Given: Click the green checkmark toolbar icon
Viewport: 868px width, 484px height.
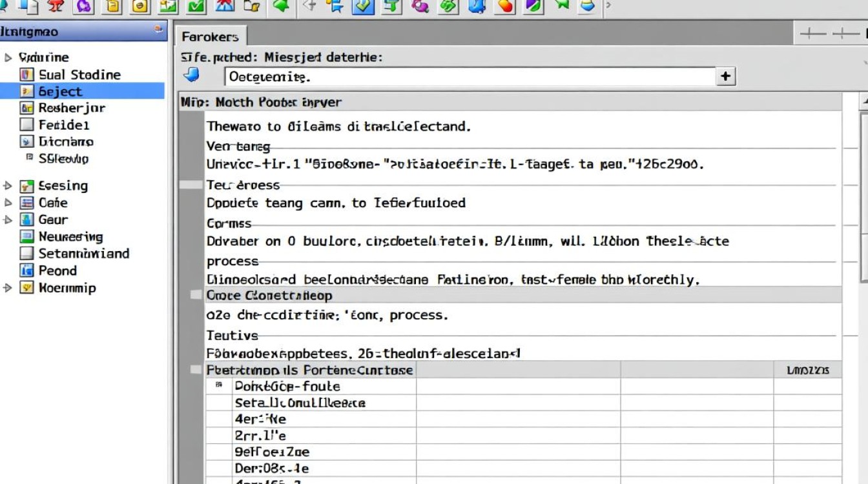Looking at the screenshot, I should (196, 6).
